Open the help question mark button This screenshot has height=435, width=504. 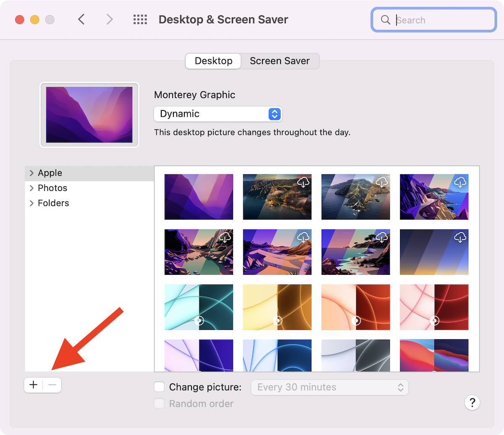pos(472,402)
